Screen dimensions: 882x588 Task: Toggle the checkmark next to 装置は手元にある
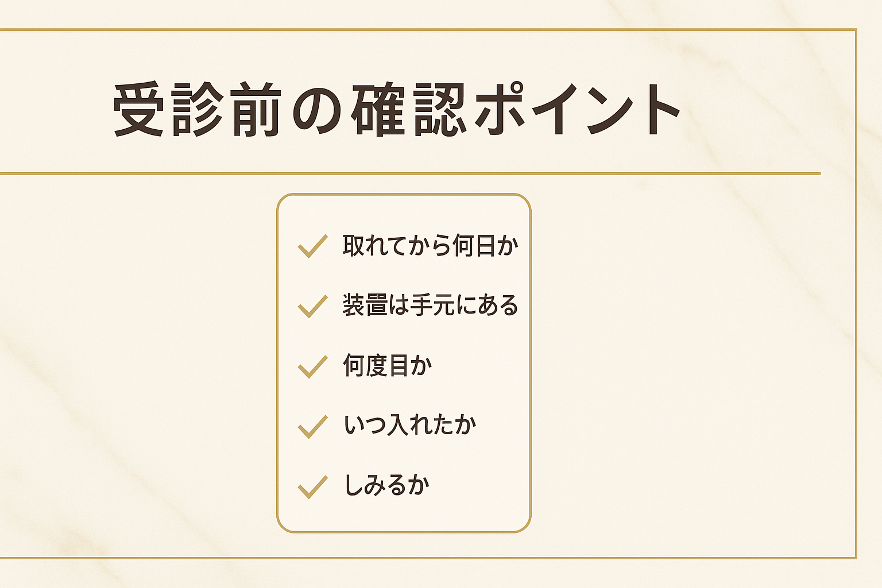tap(312, 306)
